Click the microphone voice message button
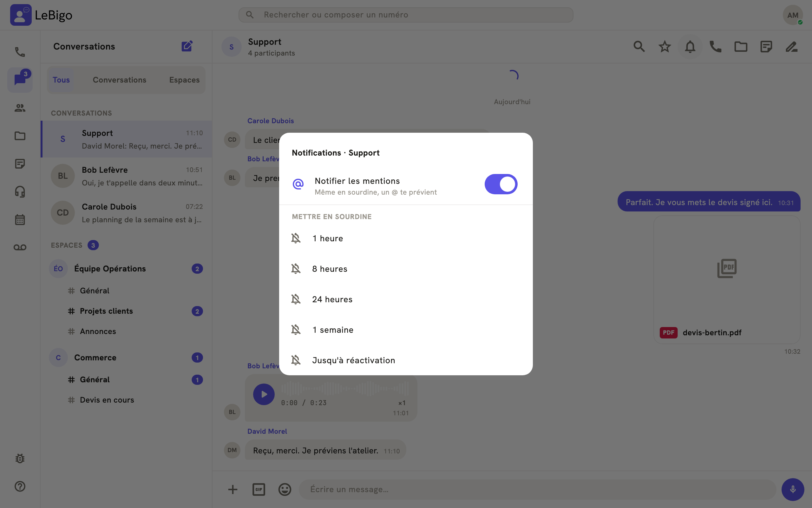This screenshot has height=508, width=812. point(793,489)
